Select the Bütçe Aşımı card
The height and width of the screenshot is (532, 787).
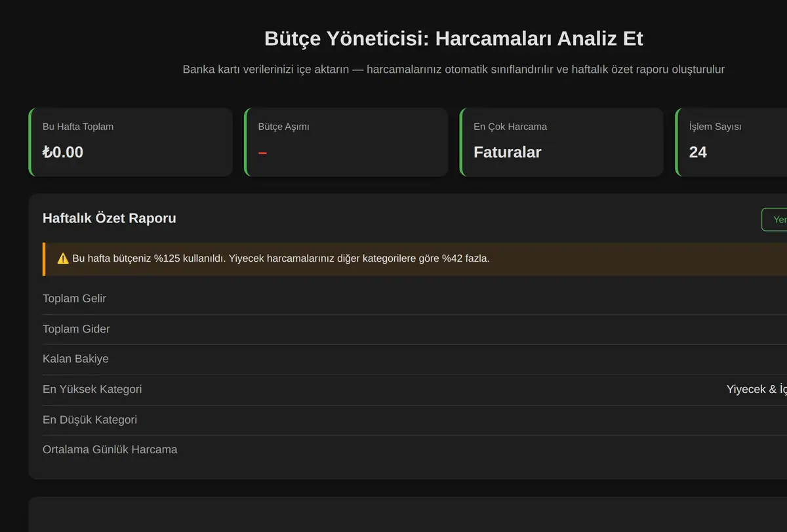[x=346, y=142]
